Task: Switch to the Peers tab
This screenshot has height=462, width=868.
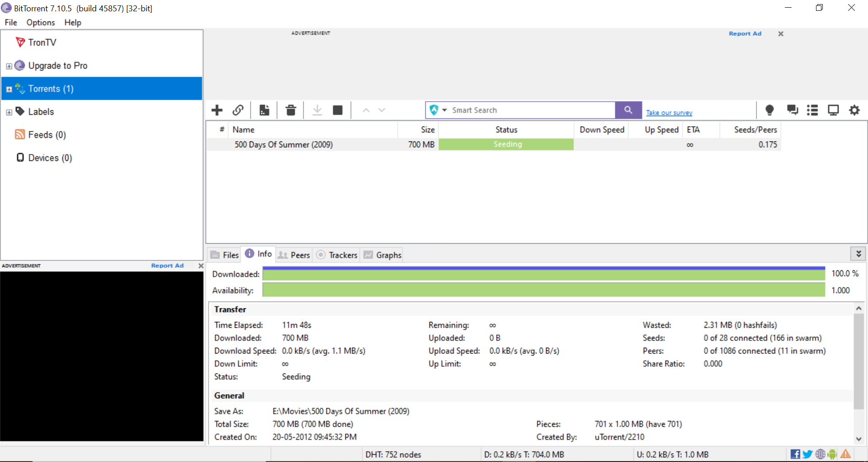Action: click(x=294, y=255)
